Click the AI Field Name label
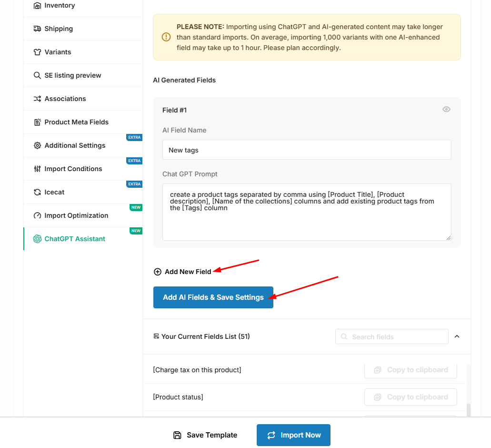The image size is (491, 448). point(184,130)
